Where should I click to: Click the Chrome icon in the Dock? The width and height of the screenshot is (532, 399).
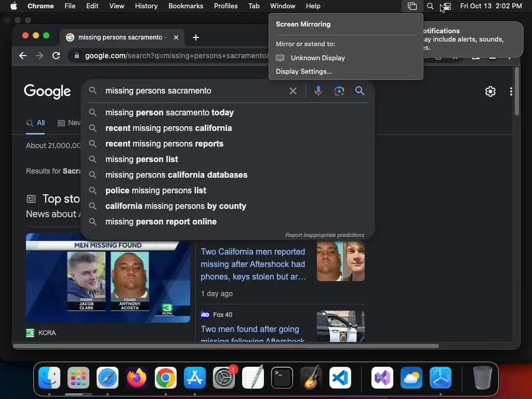(166, 378)
